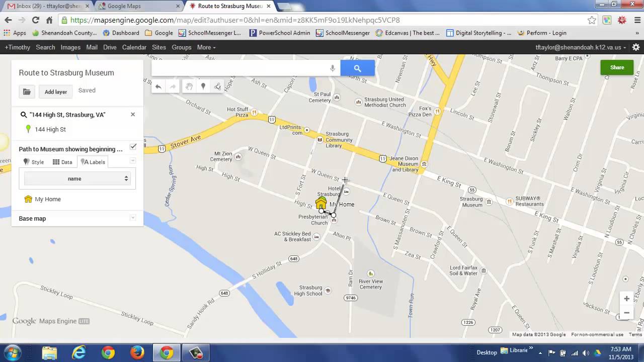
Task: Click the yellow My Home marker on map
Action: pos(321,203)
